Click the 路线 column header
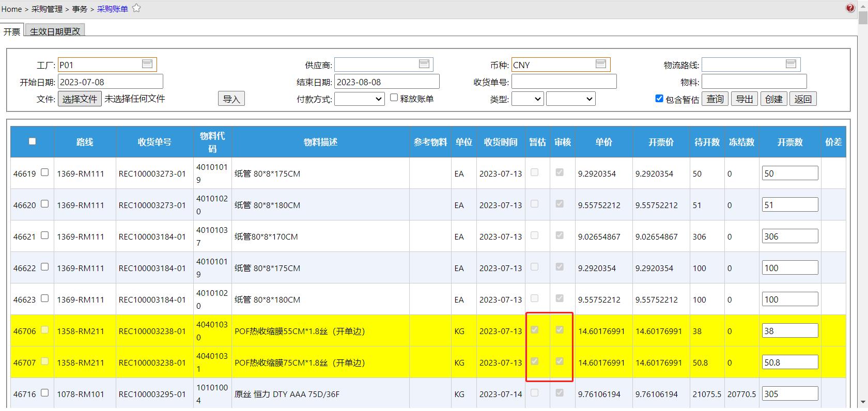This screenshot has height=411, width=868. coord(85,142)
